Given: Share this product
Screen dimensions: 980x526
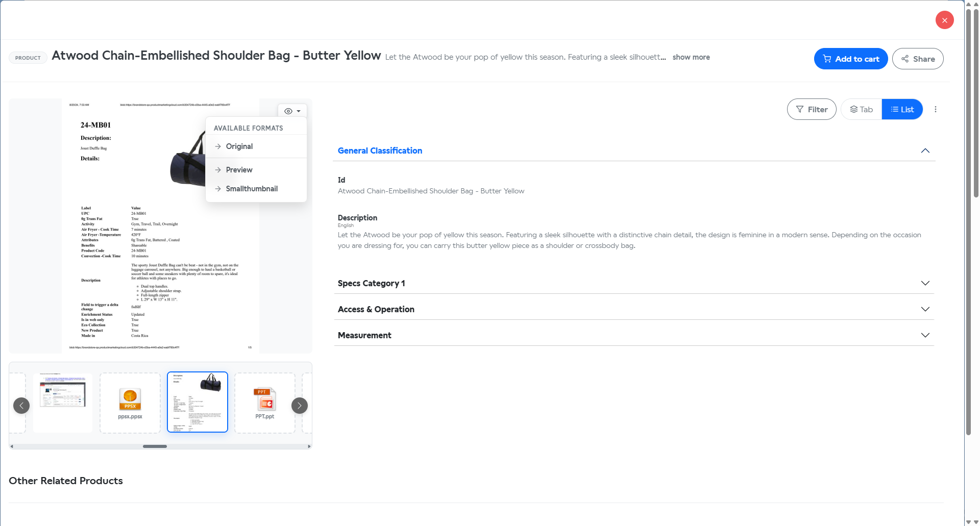Looking at the screenshot, I should [x=917, y=59].
